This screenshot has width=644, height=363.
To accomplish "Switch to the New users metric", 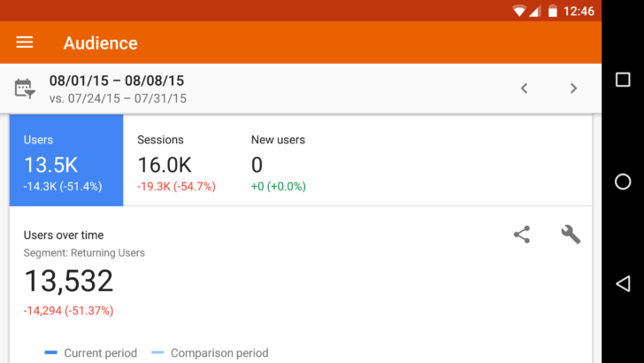I will [x=280, y=162].
